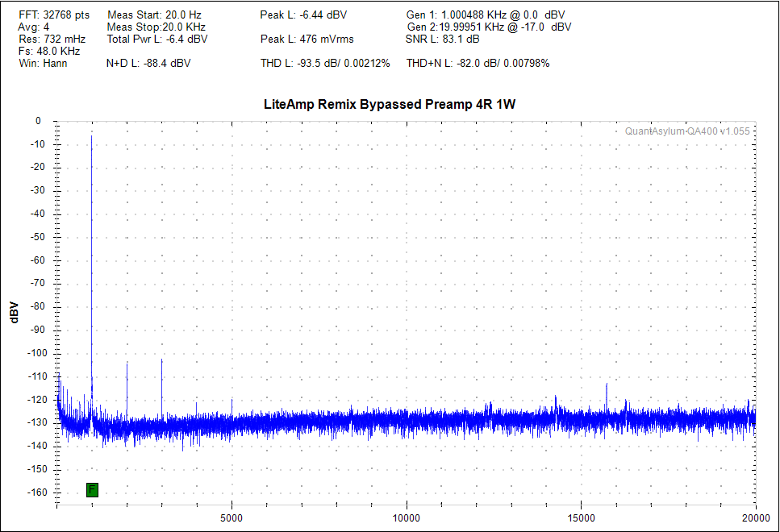This screenshot has height=532, width=780.
Task: Click the chart title 'LiteAmp Remix Bypassed Preamp 4R 1W'
Action: pyautogui.click(x=390, y=105)
